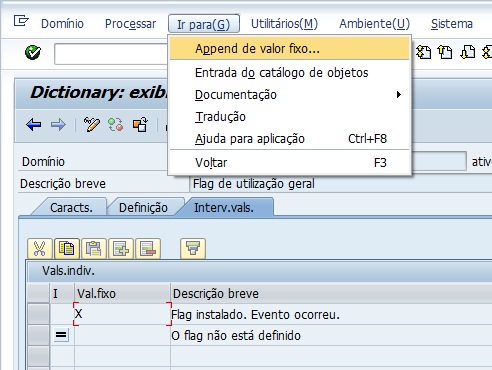The image size is (492, 370).
Task: Open the Processar menu
Action: [130, 24]
